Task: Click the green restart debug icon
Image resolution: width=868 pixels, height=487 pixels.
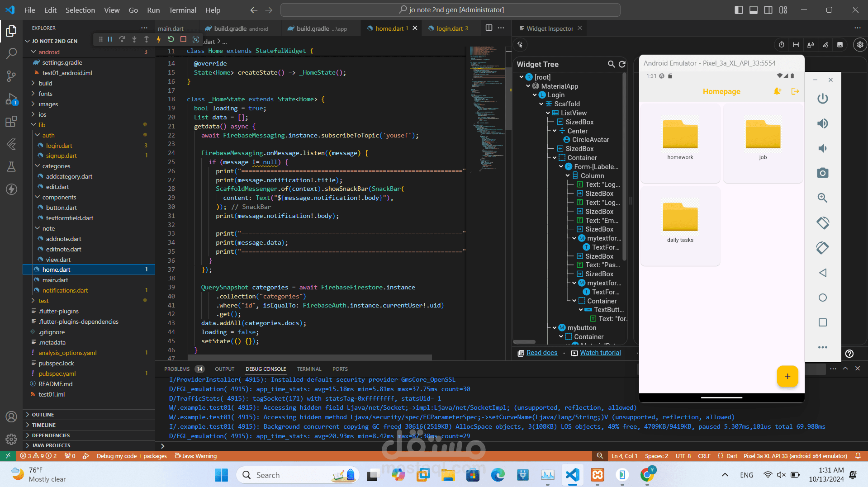Action: tap(171, 39)
